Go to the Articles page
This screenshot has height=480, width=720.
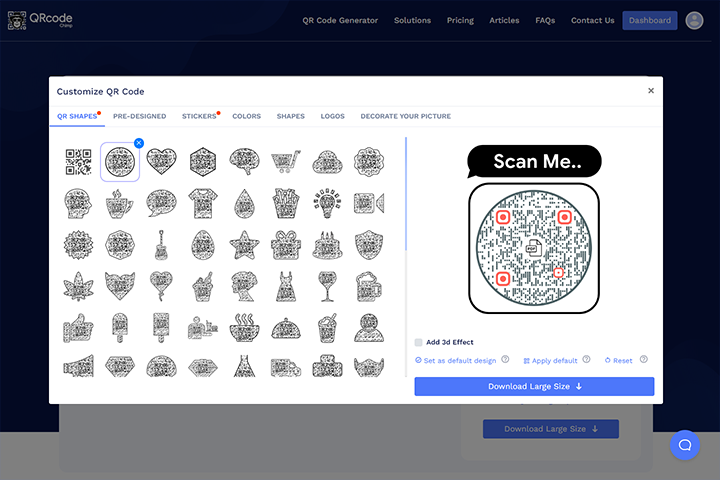[x=504, y=20]
